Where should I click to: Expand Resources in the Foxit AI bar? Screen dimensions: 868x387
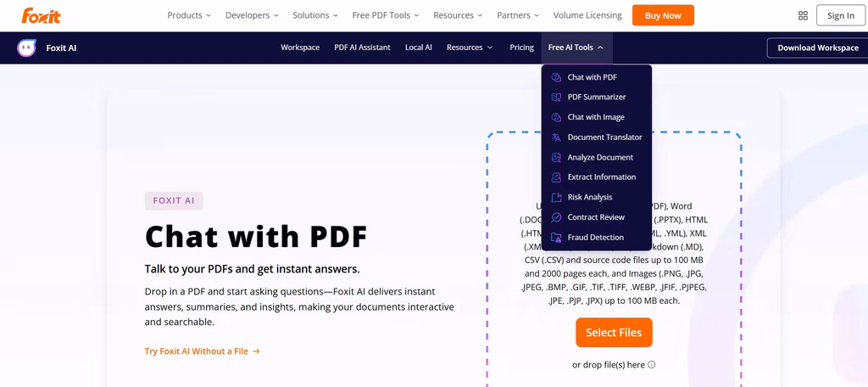point(470,48)
